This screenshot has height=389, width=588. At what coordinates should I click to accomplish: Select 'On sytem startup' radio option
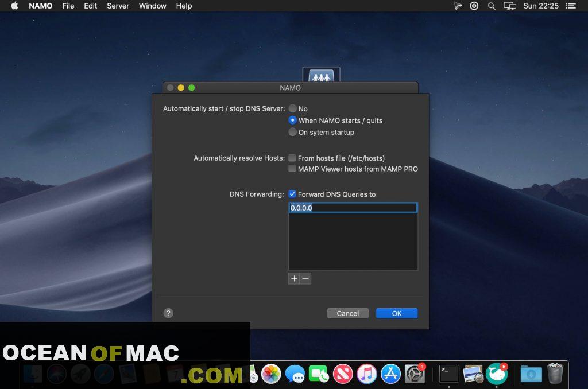click(x=292, y=132)
